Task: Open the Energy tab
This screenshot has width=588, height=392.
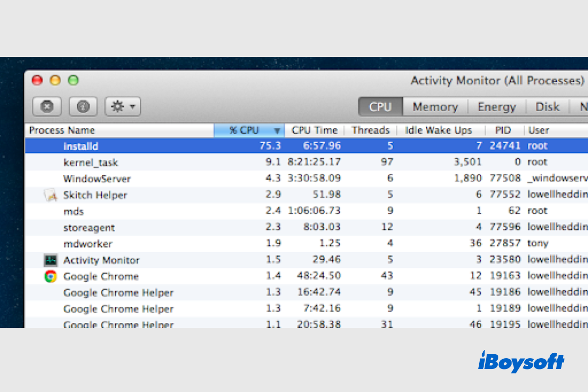Action: point(496,107)
